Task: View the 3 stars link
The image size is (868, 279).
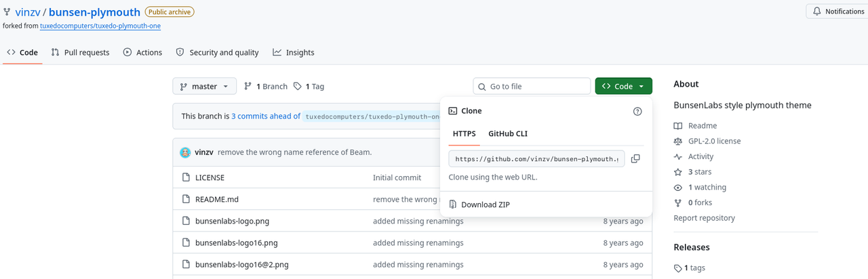Action: (x=700, y=172)
